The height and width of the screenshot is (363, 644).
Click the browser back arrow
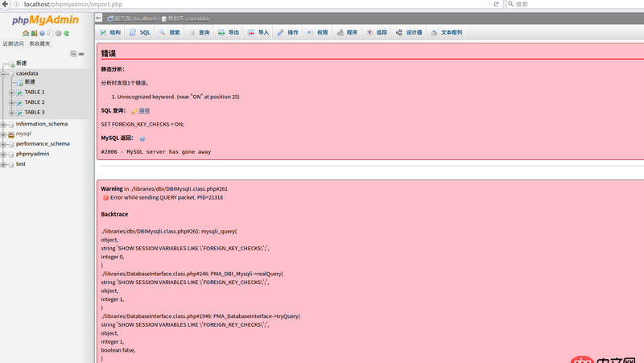5,4
